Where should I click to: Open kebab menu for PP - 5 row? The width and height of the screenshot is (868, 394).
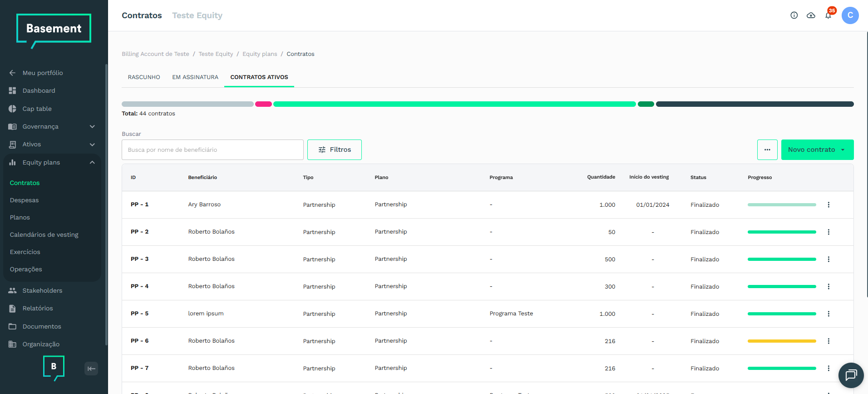click(x=829, y=314)
